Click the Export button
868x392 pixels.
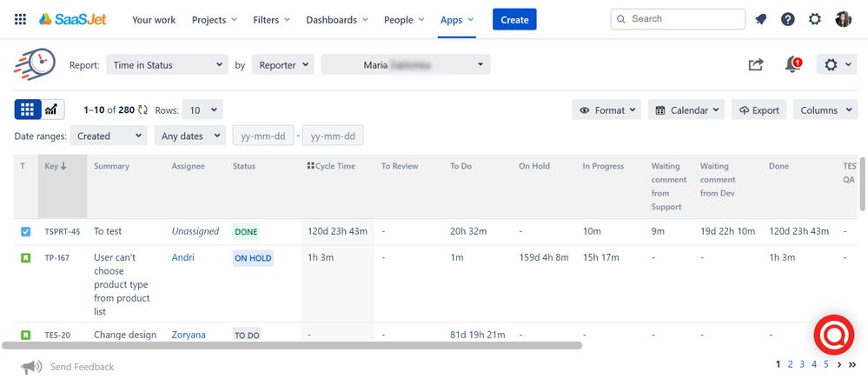[759, 110]
